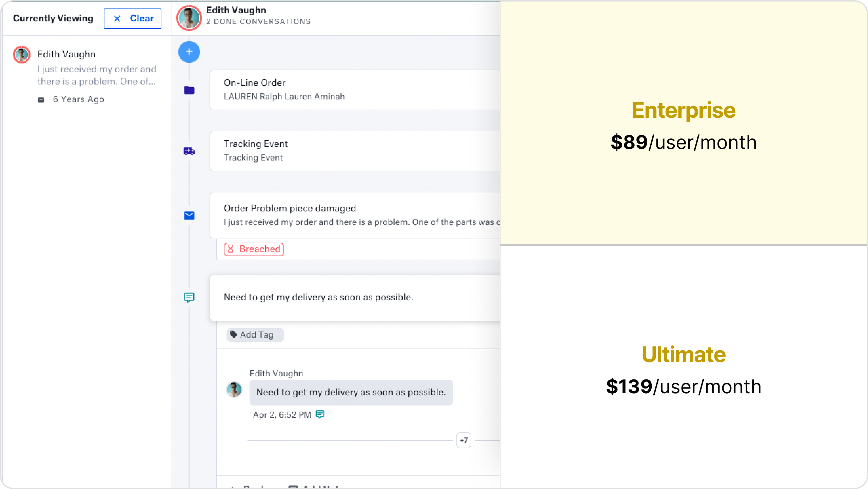Expand the +7 additional messages section

click(464, 439)
